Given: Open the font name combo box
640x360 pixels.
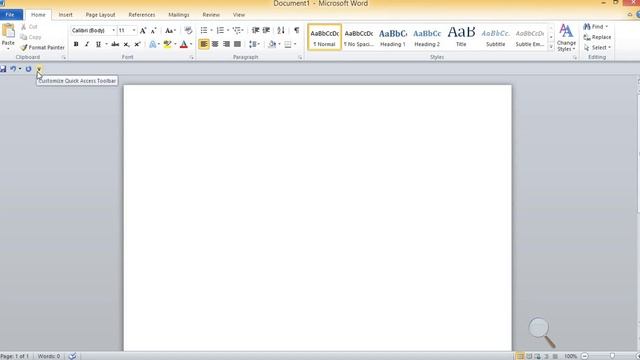Looking at the screenshot, I should point(93,31).
